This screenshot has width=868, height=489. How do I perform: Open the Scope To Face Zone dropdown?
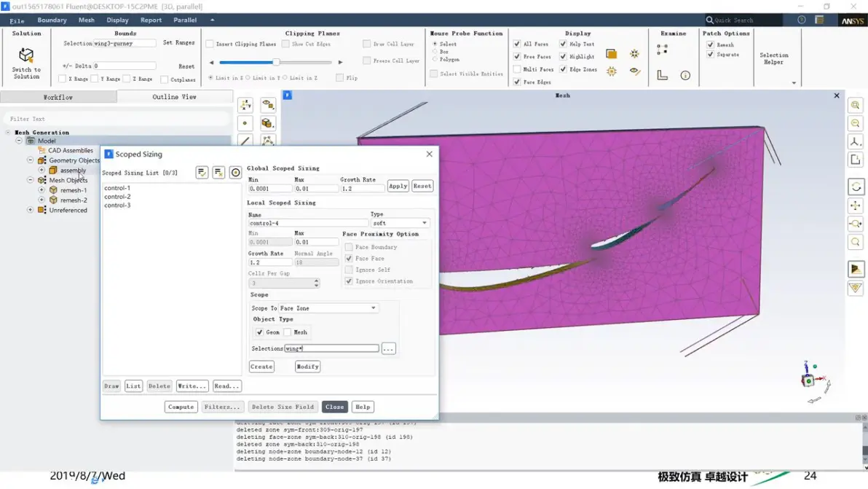click(x=328, y=308)
